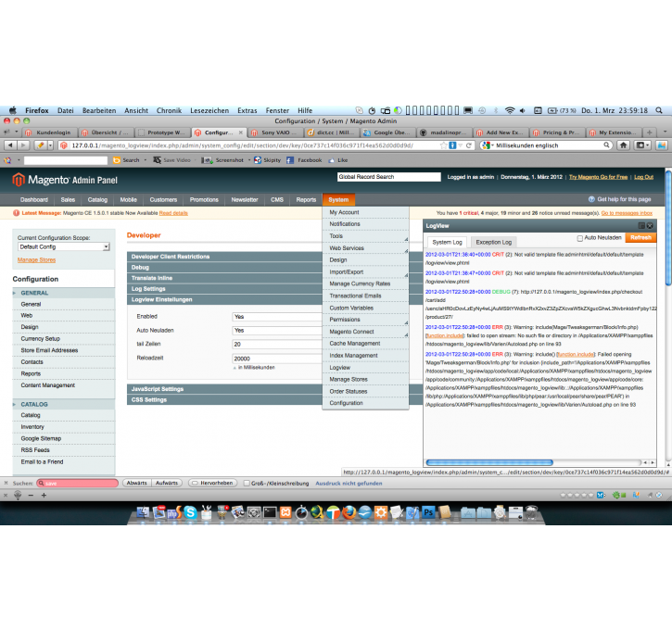The height and width of the screenshot is (630, 672).
Task: Switch to the Exception Log tab
Action: point(493,242)
